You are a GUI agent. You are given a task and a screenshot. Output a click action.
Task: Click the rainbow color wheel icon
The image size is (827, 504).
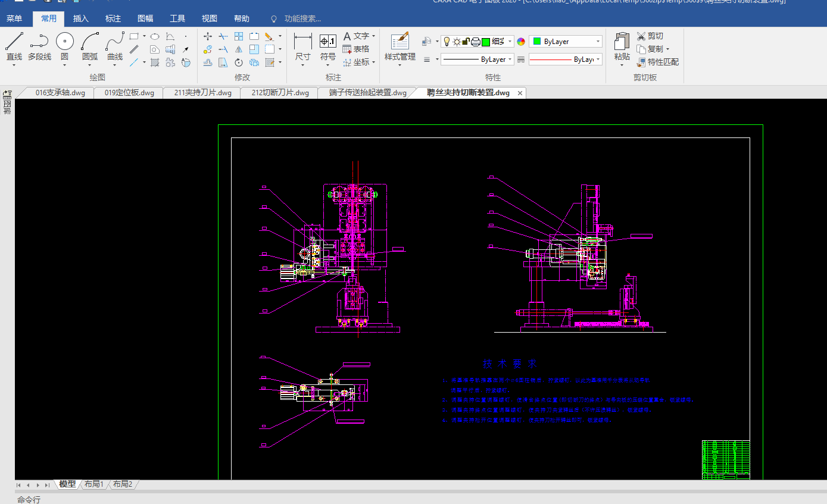click(521, 42)
